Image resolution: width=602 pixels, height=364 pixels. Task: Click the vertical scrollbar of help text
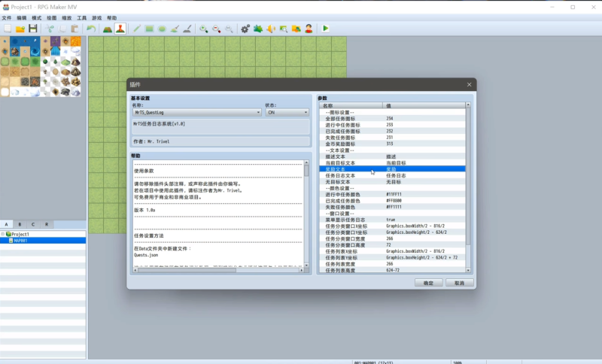point(306,171)
